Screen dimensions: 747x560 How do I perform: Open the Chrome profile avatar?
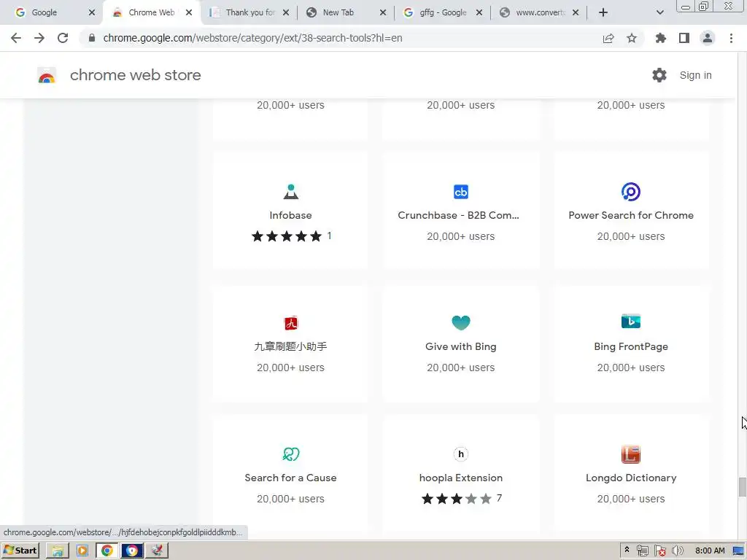708,38
